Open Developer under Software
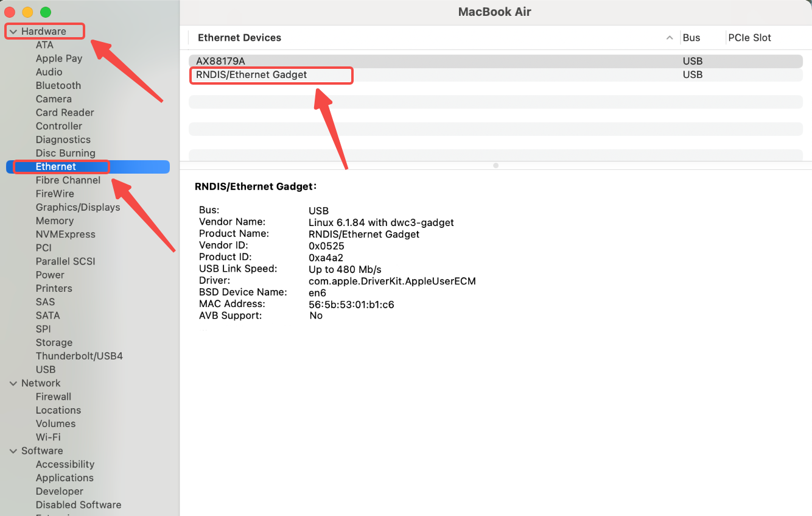The width and height of the screenshot is (812, 516). [x=60, y=491]
